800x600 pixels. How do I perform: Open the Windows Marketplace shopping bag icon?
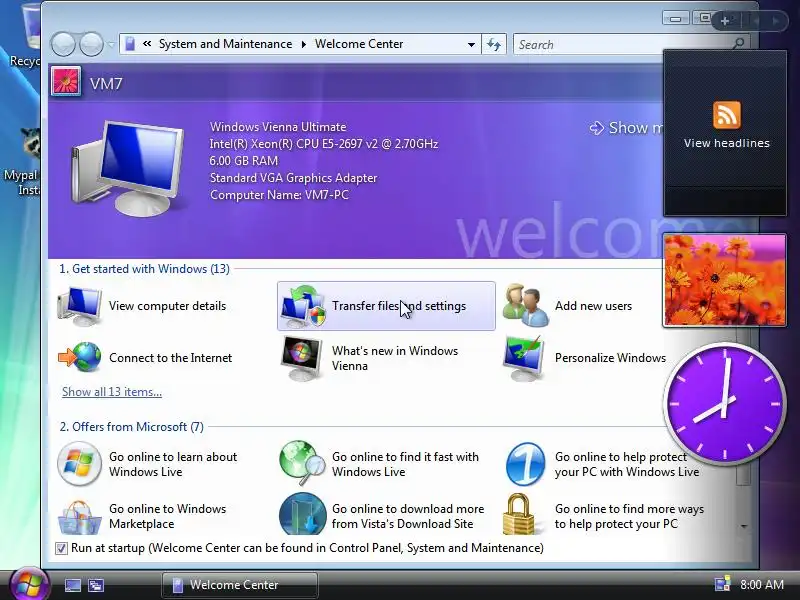[x=79, y=516]
